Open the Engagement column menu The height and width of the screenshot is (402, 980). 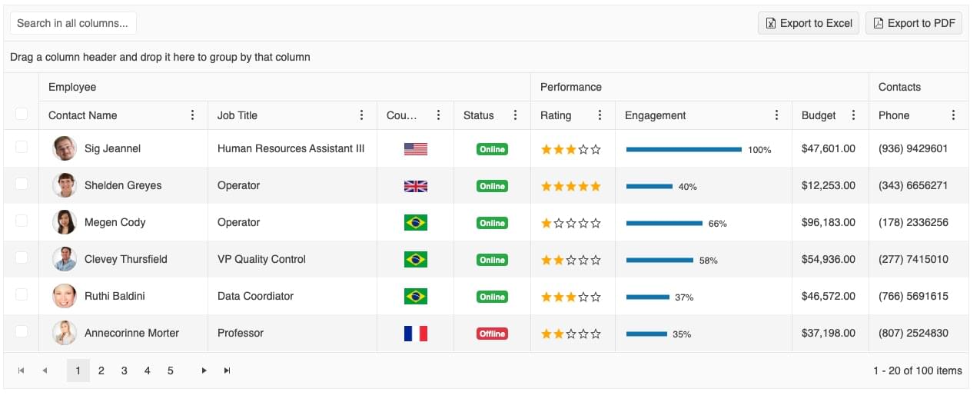pos(776,115)
